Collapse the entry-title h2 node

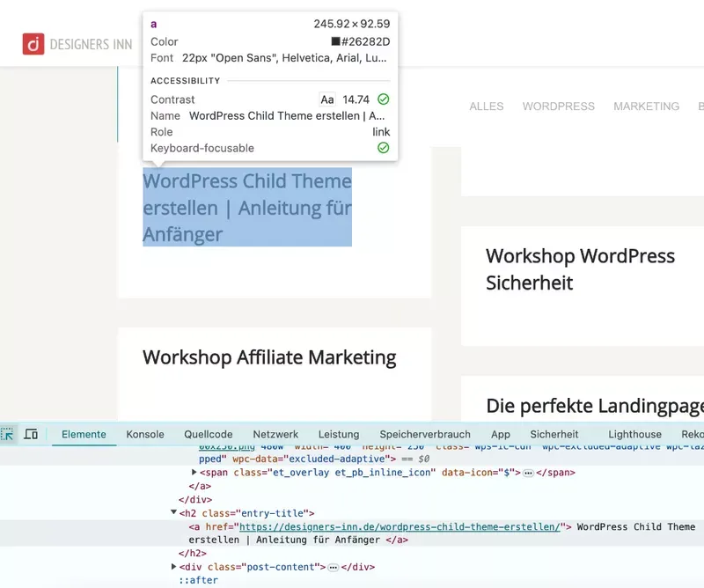tap(172, 512)
